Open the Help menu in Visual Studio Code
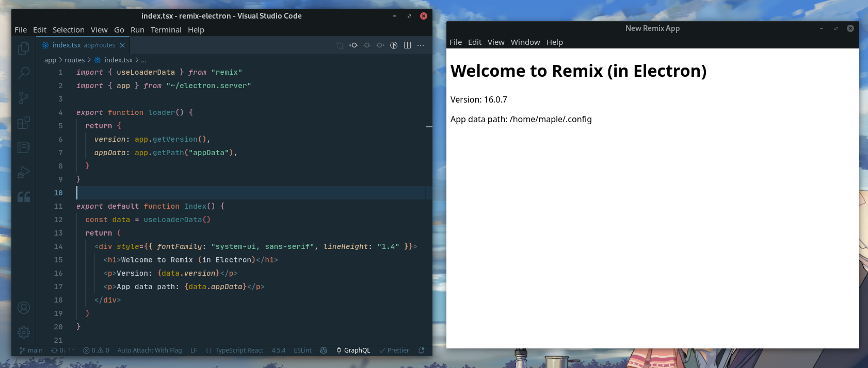Image resolution: width=868 pixels, height=368 pixels. [x=196, y=30]
